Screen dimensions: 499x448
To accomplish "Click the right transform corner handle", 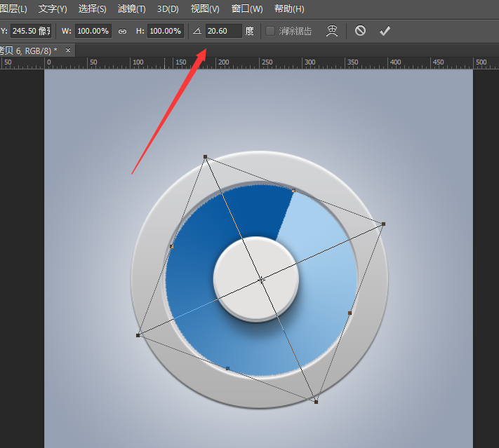I will [384, 224].
